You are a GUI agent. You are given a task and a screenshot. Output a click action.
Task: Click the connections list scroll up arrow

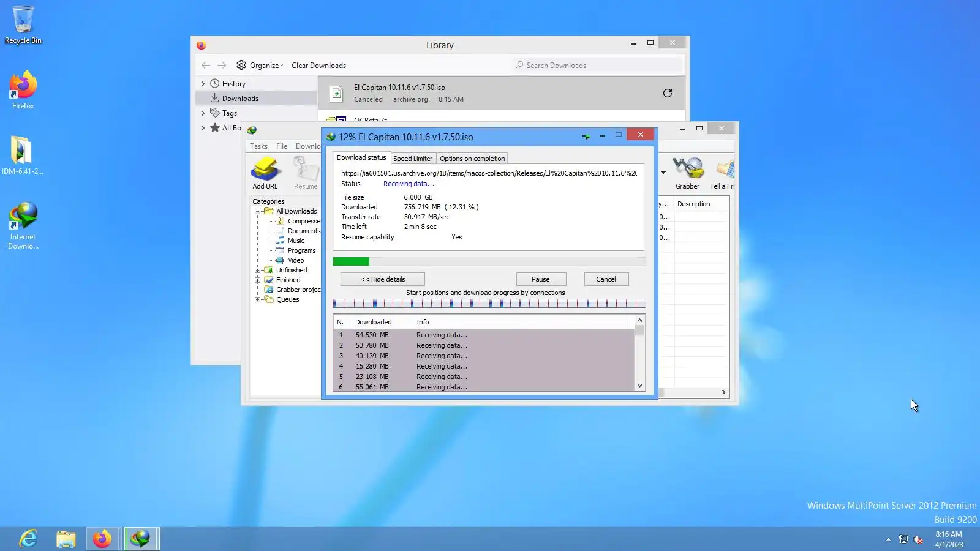639,320
